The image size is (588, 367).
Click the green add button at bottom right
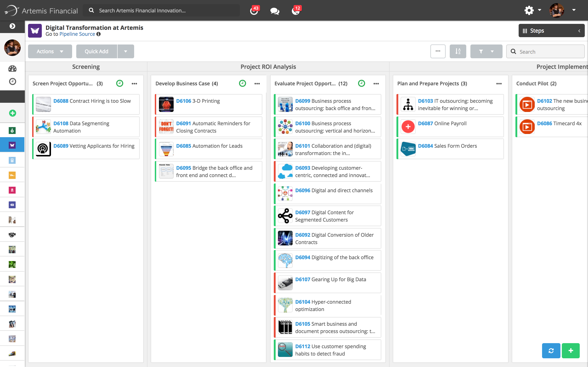pos(571,350)
